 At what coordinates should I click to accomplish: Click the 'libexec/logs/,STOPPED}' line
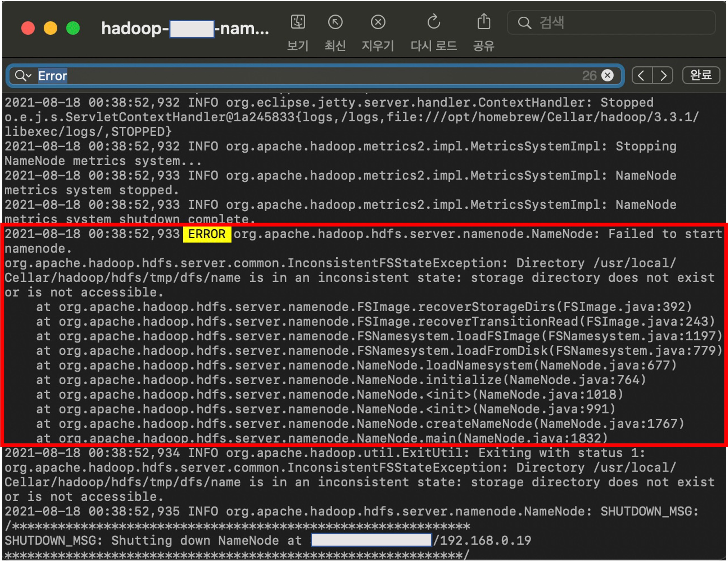coord(88,132)
